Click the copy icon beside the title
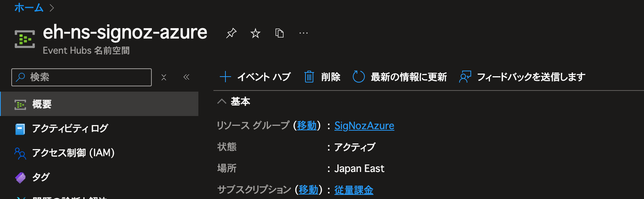 [280, 33]
